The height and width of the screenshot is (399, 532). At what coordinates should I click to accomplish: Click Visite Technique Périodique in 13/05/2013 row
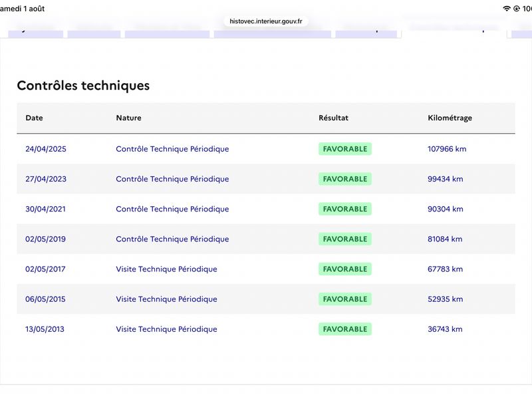pos(167,329)
